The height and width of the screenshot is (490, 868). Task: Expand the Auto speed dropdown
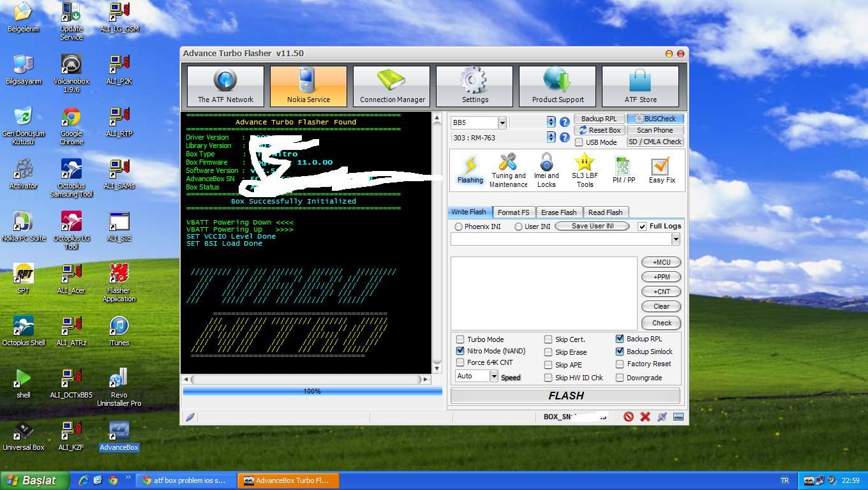(493, 376)
